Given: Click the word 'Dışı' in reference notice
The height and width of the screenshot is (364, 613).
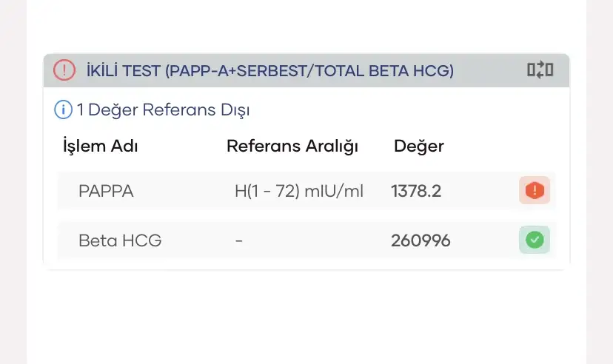Looking at the screenshot, I should (x=233, y=110).
